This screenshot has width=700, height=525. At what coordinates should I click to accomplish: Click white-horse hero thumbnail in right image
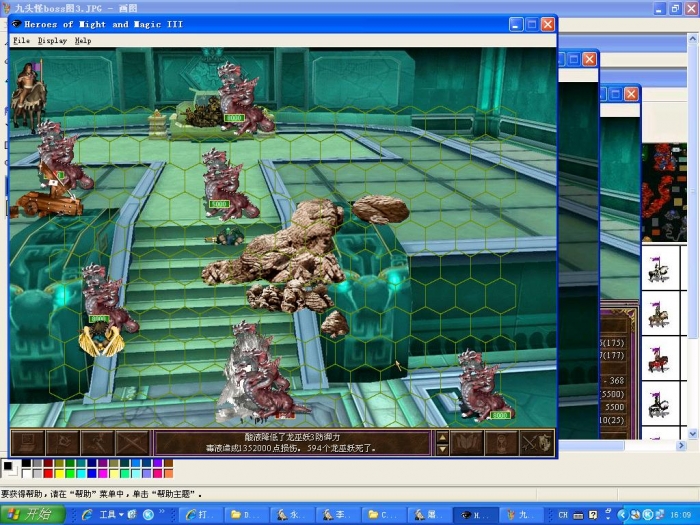click(657, 270)
